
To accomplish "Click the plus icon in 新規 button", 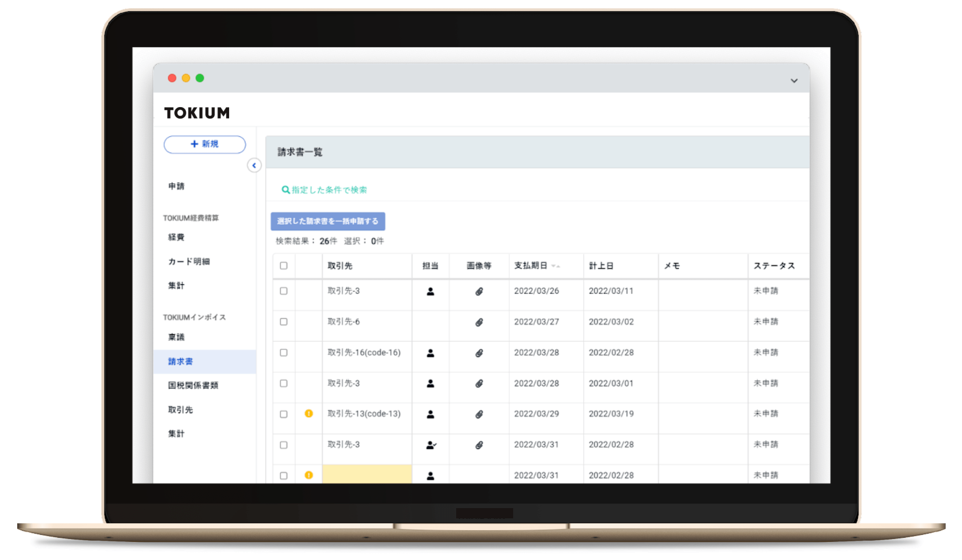I will (194, 144).
